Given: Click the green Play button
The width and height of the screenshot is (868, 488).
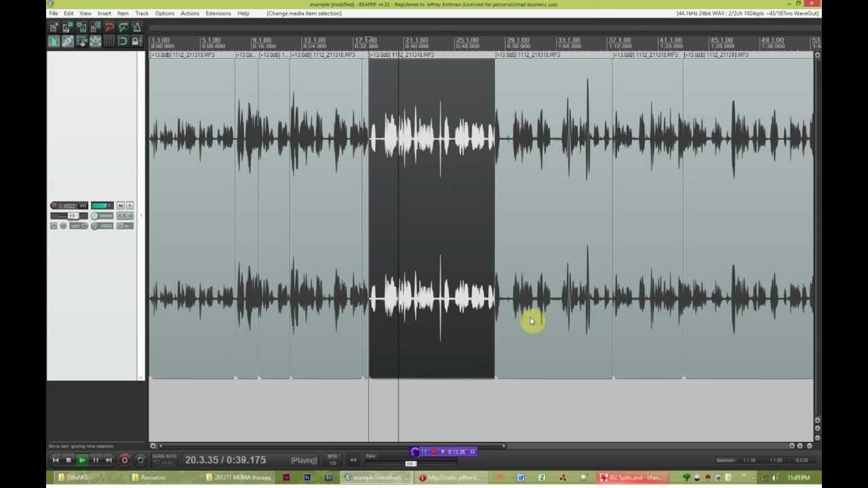Looking at the screenshot, I should 82,460.
